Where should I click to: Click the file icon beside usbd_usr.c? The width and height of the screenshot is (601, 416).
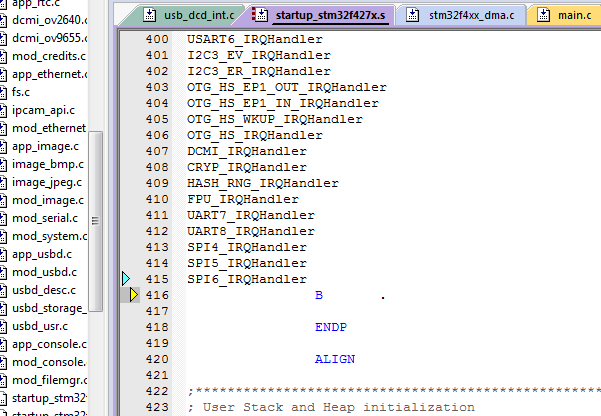pyautogui.click(x=3, y=326)
